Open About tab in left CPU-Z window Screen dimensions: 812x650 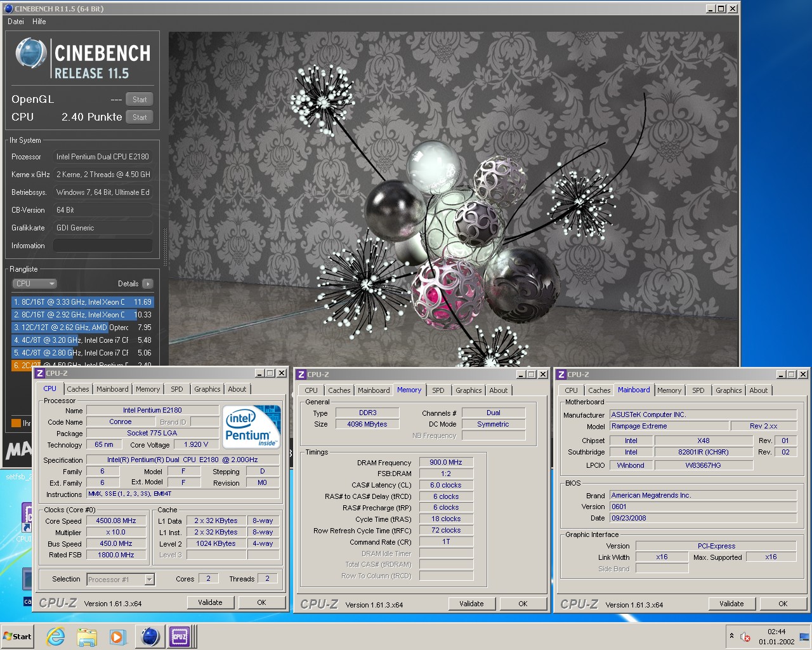coord(237,389)
